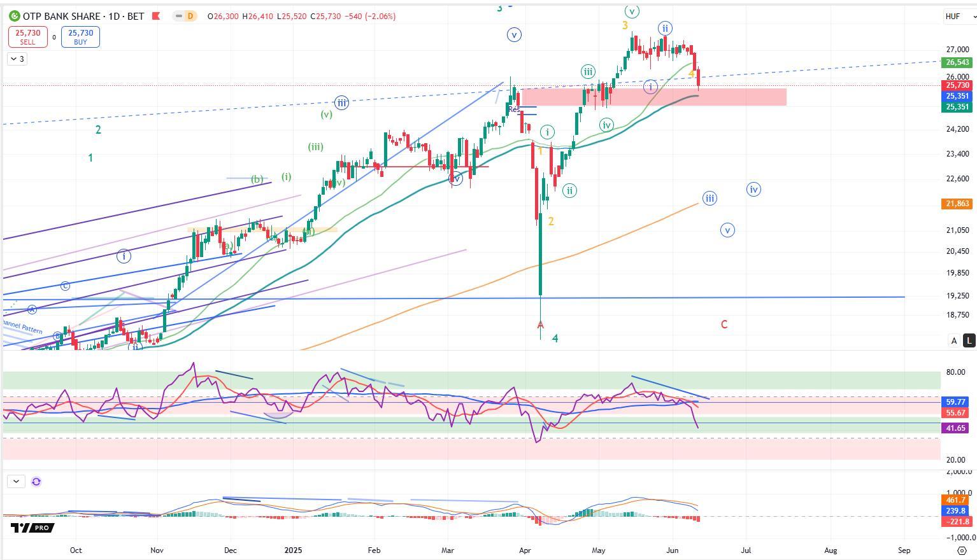Click the red 25,730 last-price label
977x560 pixels.
(x=957, y=85)
